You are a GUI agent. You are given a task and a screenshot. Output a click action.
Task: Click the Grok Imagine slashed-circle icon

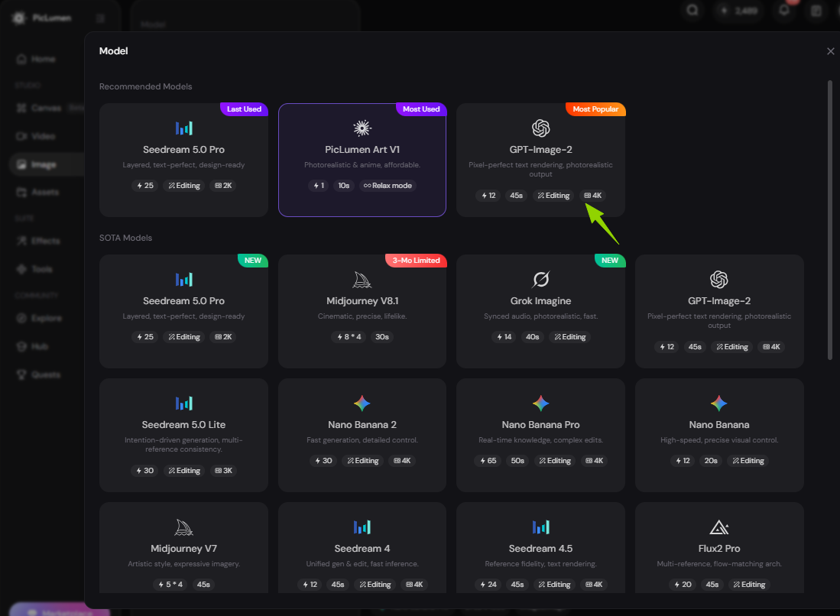(x=540, y=280)
